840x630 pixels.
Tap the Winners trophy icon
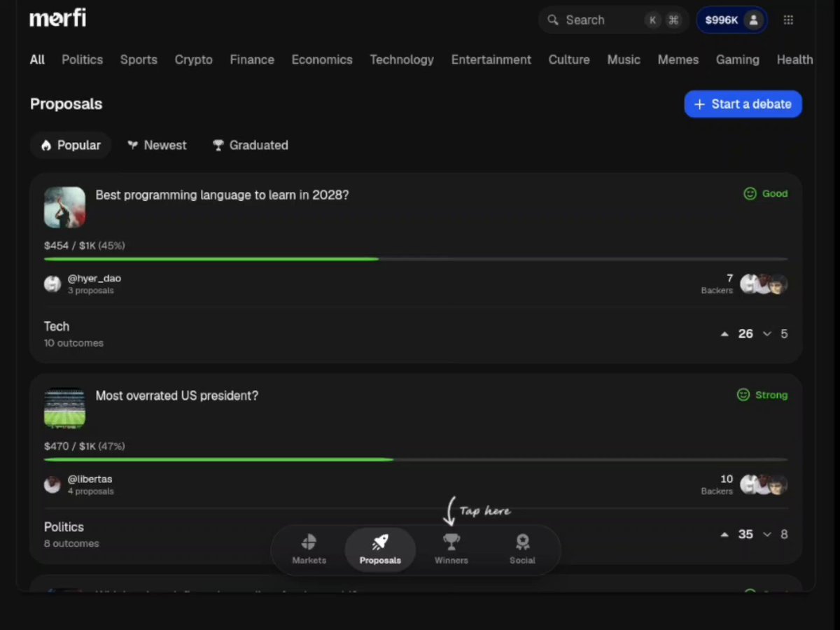click(451, 542)
